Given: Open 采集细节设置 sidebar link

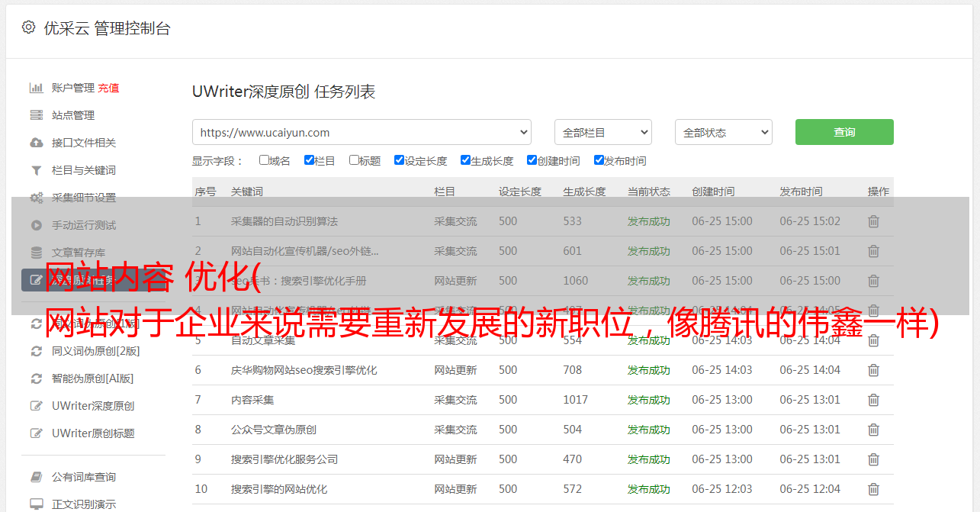Looking at the screenshot, I should (x=84, y=198).
